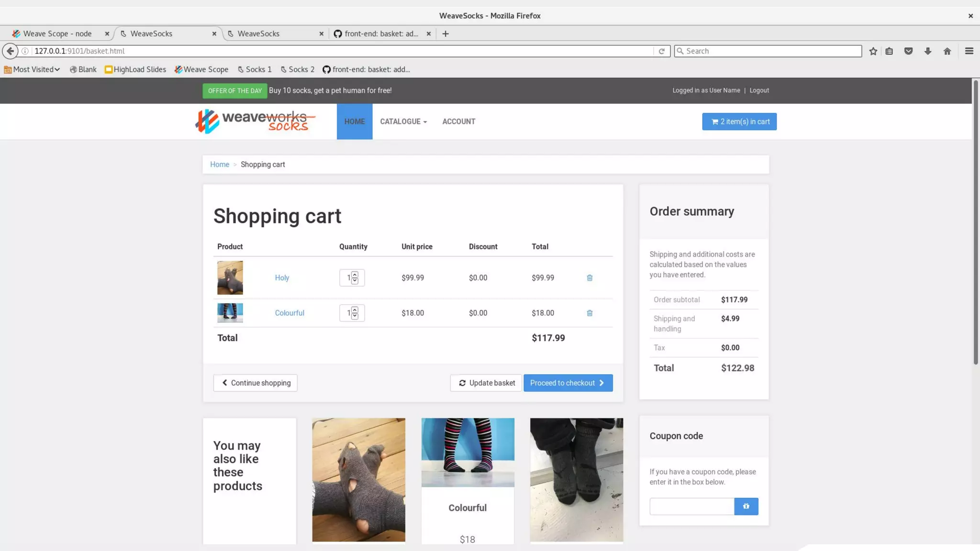Click Proceed to checkout button

tap(568, 383)
